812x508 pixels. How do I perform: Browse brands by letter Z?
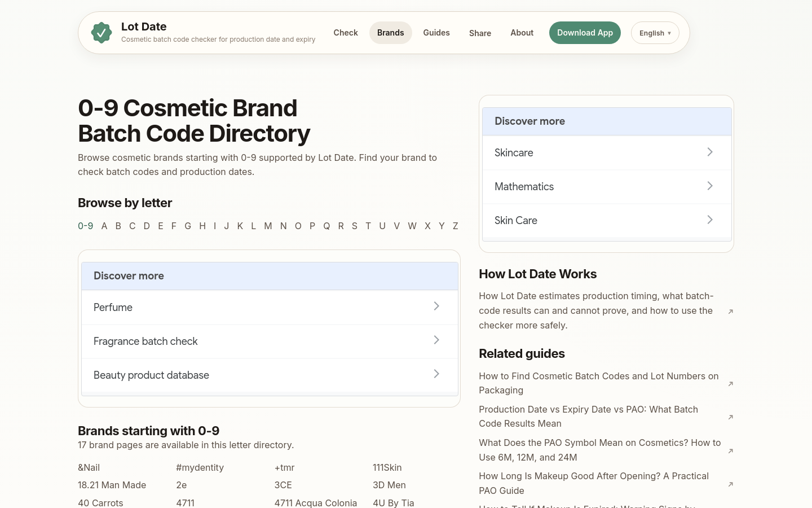(x=456, y=226)
